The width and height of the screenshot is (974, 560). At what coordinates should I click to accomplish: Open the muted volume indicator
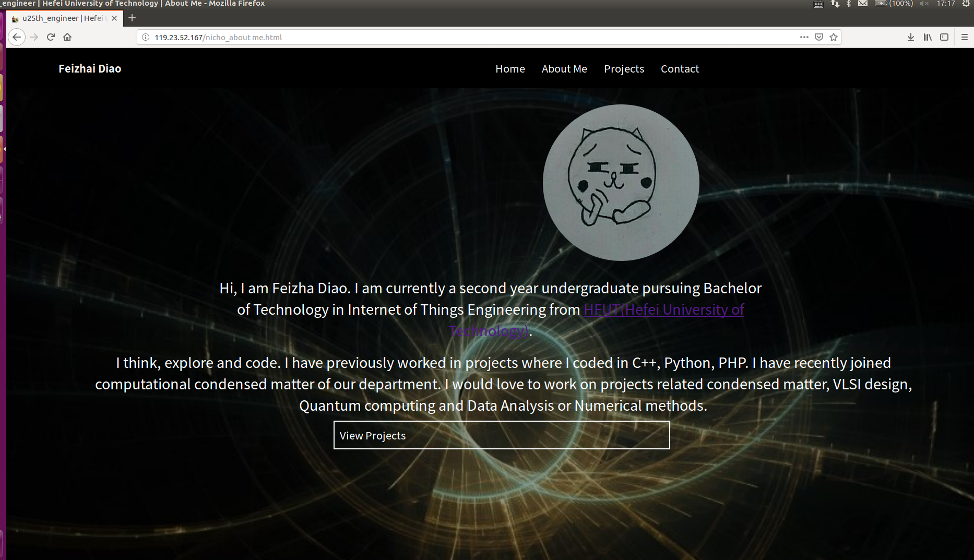[924, 4]
